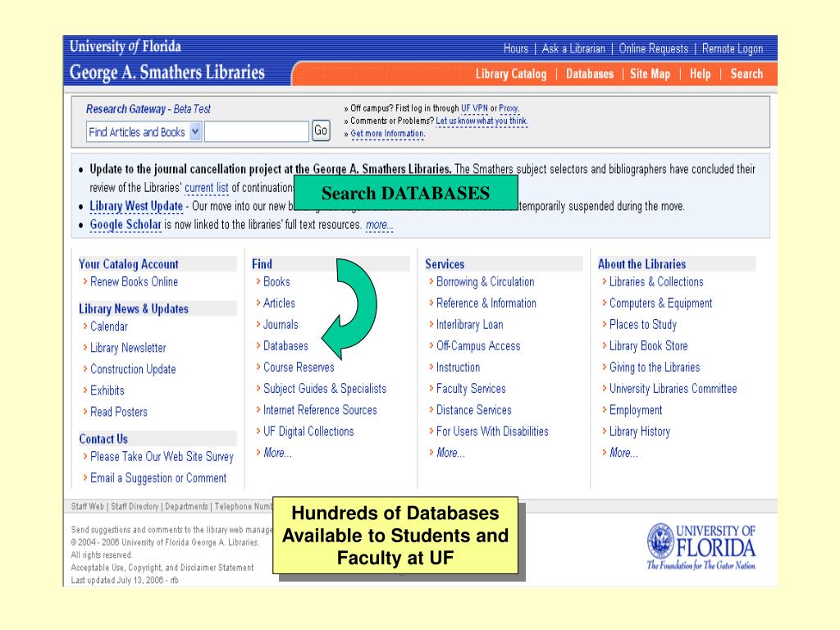Open Distance Services
This screenshot has width=840, height=630.
pyautogui.click(x=473, y=410)
